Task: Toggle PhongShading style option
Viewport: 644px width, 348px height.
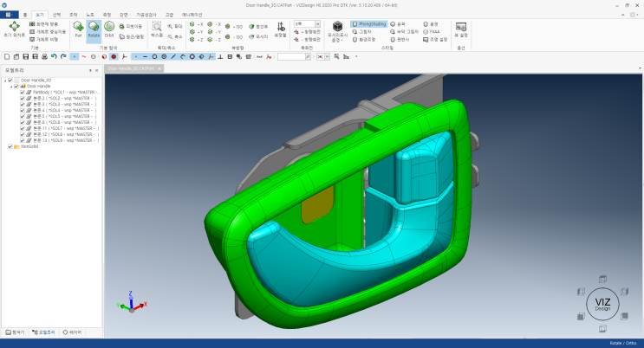Action: tap(369, 24)
